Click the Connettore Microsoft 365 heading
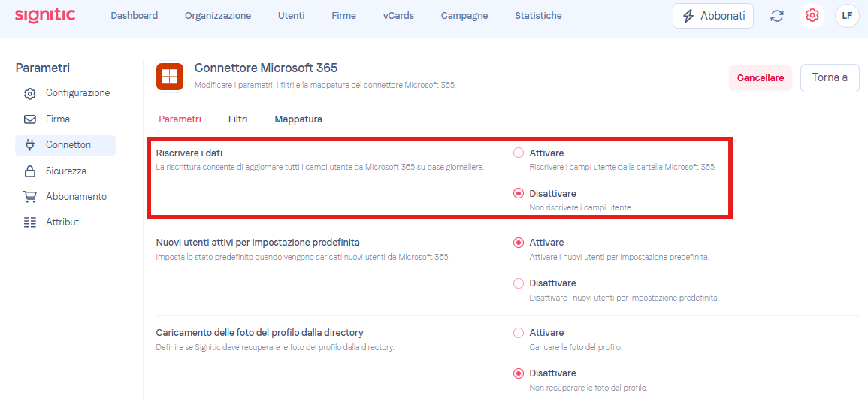 266,68
